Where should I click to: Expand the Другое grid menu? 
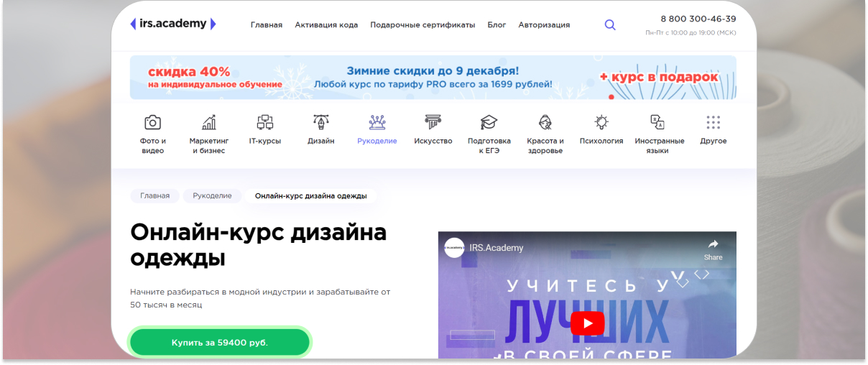click(713, 121)
